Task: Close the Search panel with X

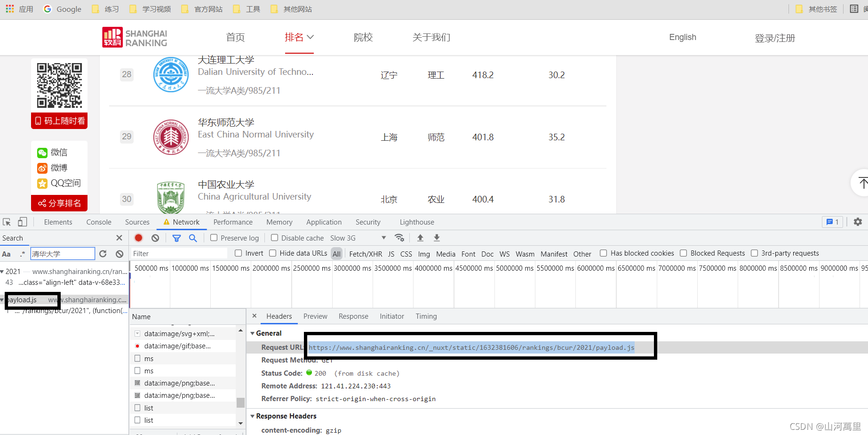Action: click(119, 238)
